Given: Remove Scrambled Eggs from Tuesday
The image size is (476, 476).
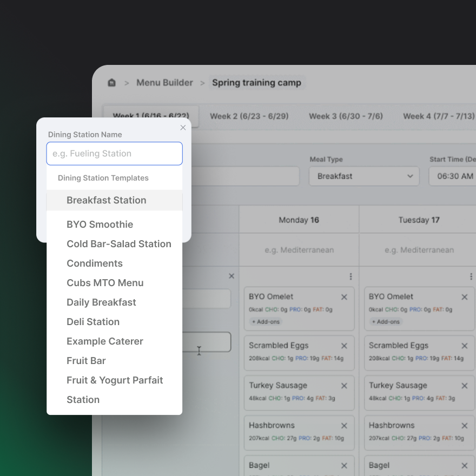Looking at the screenshot, I should point(464,346).
